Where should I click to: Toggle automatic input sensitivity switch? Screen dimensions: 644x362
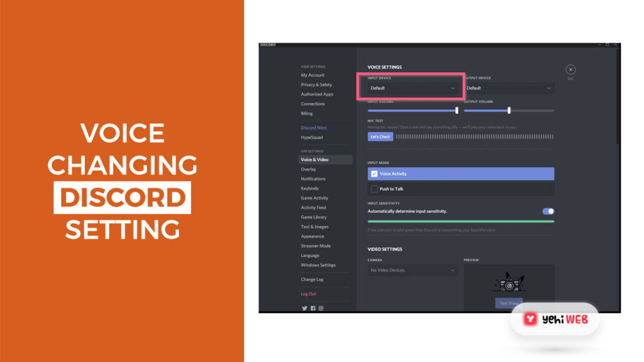[x=548, y=211]
